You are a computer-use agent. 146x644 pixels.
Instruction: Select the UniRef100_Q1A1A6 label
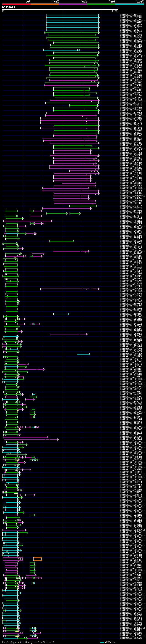tap(131, 565)
